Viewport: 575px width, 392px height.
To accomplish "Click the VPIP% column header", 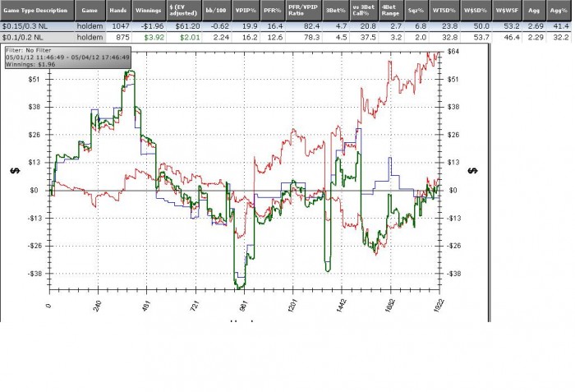I will tap(246, 11).
